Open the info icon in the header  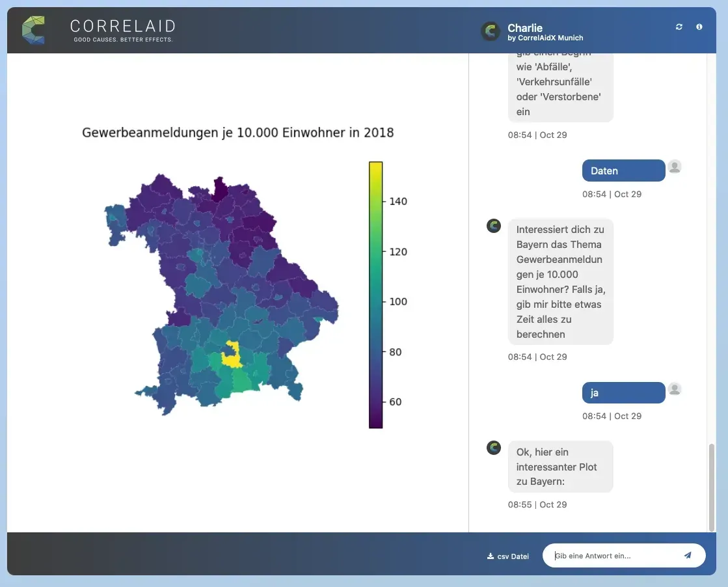pyautogui.click(x=699, y=27)
